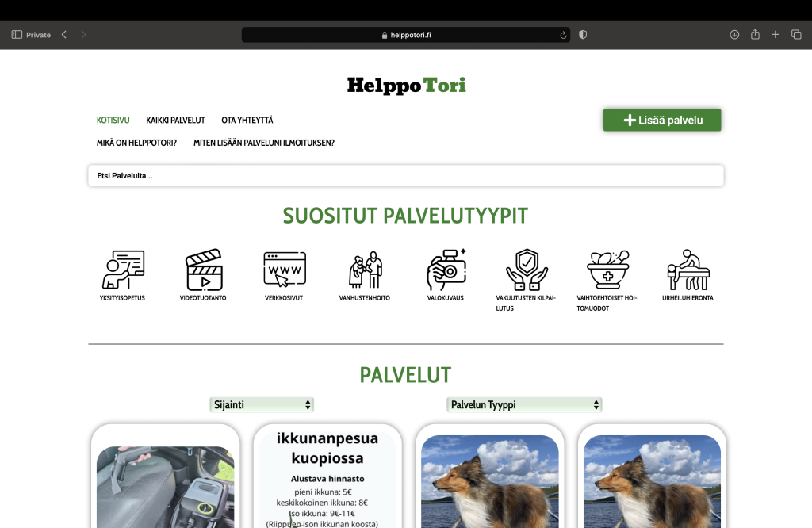Open Mikä on Helppotori? link
812x528 pixels.
click(x=136, y=143)
